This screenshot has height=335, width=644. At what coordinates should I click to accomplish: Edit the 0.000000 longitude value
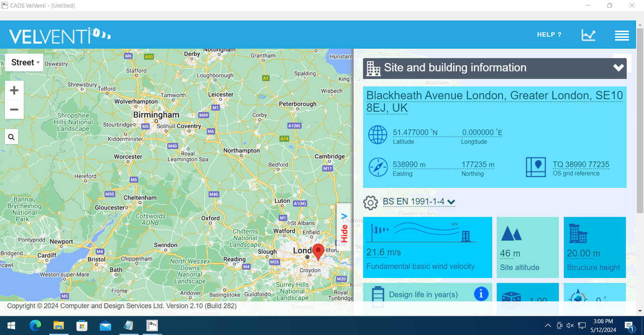[481, 132]
